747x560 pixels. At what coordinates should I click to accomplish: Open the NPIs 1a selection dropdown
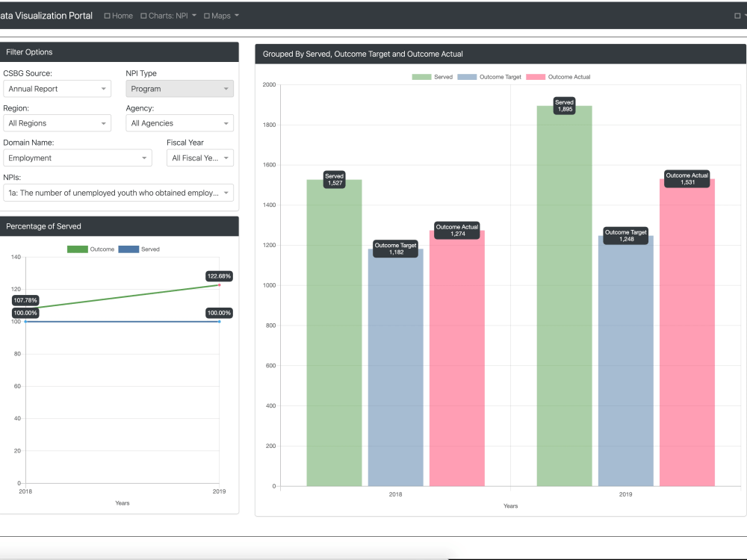click(119, 193)
